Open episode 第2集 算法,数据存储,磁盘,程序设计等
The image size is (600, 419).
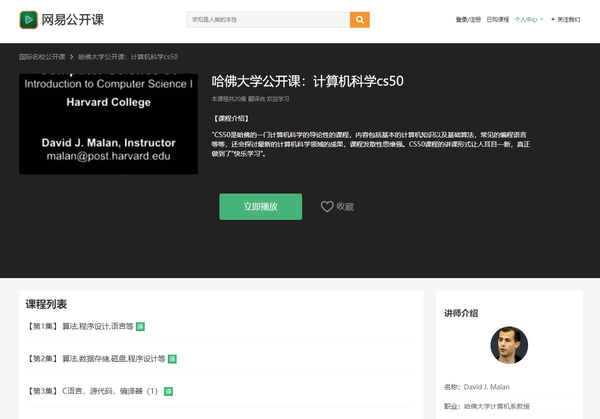tap(96, 359)
